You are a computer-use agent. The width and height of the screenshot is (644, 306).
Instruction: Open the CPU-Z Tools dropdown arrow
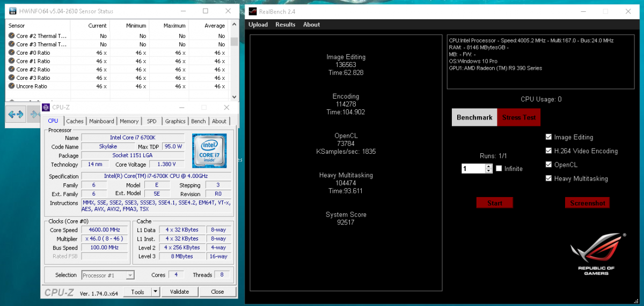coord(155,292)
